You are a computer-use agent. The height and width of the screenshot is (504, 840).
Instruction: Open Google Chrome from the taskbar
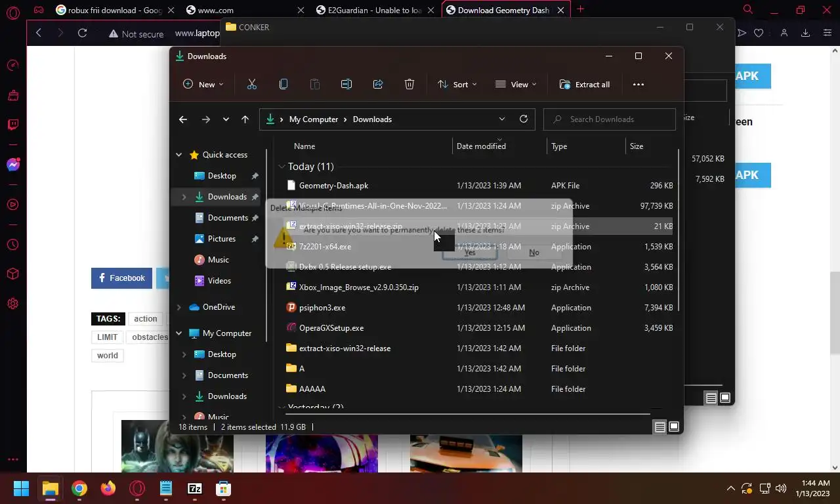click(x=79, y=488)
